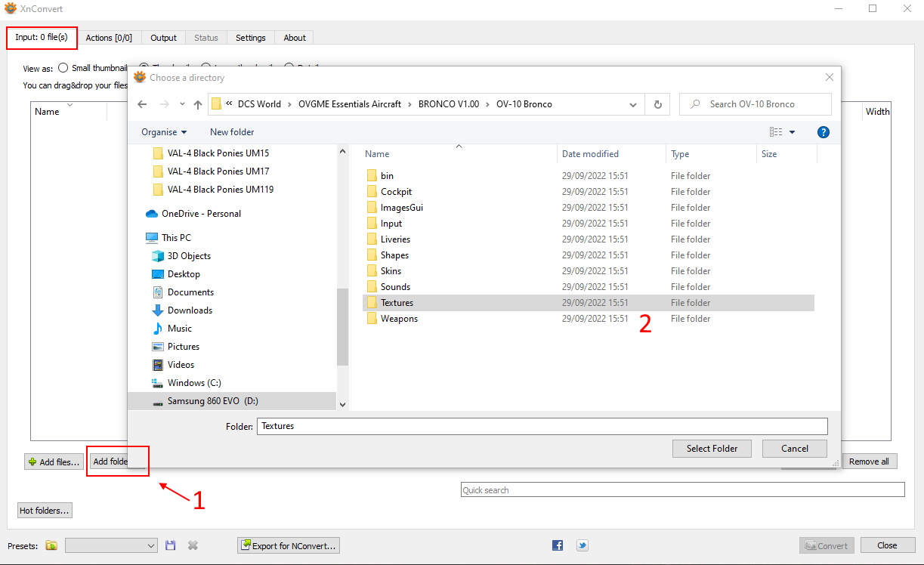Open the Output tab
This screenshot has width=924, height=565.
coord(163,38)
